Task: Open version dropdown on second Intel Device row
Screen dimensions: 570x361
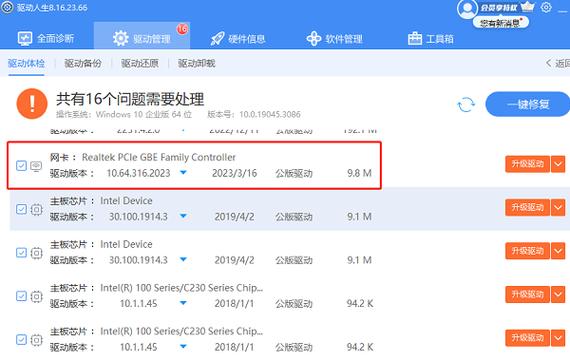Action: click(x=184, y=260)
